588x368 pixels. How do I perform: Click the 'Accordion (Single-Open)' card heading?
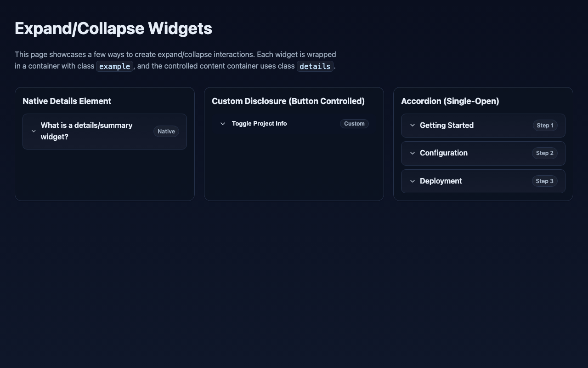tap(450, 101)
